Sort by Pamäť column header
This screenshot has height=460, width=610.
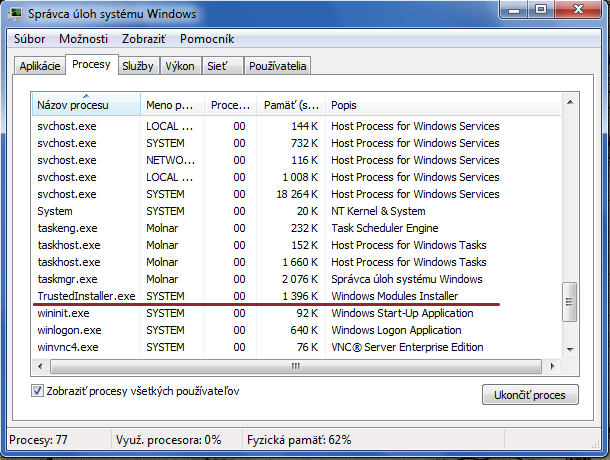[x=292, y=105]
